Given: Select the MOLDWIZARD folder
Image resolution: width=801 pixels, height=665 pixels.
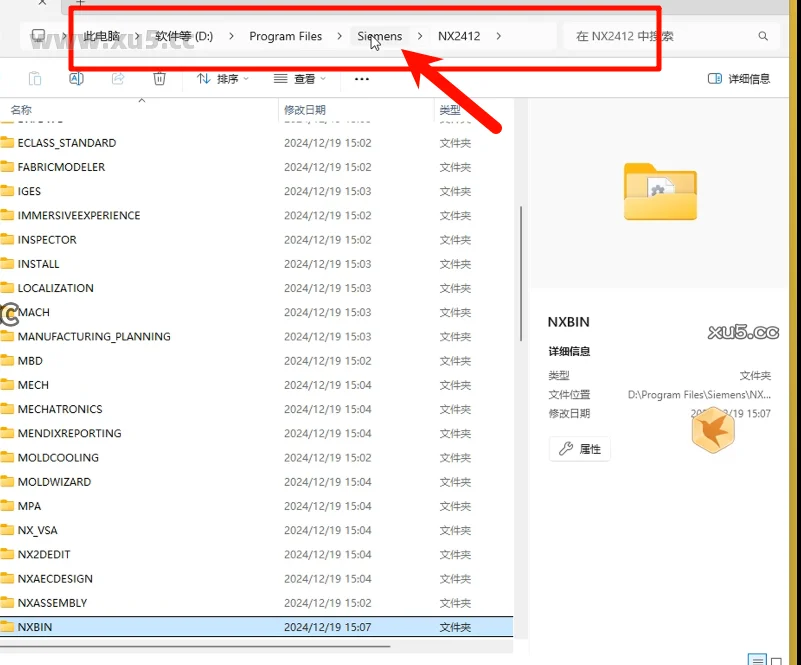Looking at the screenshot, I should pyautogui.click(x=57, y=481).
